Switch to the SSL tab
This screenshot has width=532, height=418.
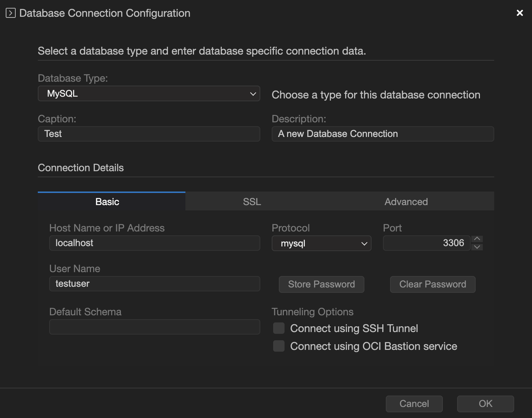click(x=252, y=202)
